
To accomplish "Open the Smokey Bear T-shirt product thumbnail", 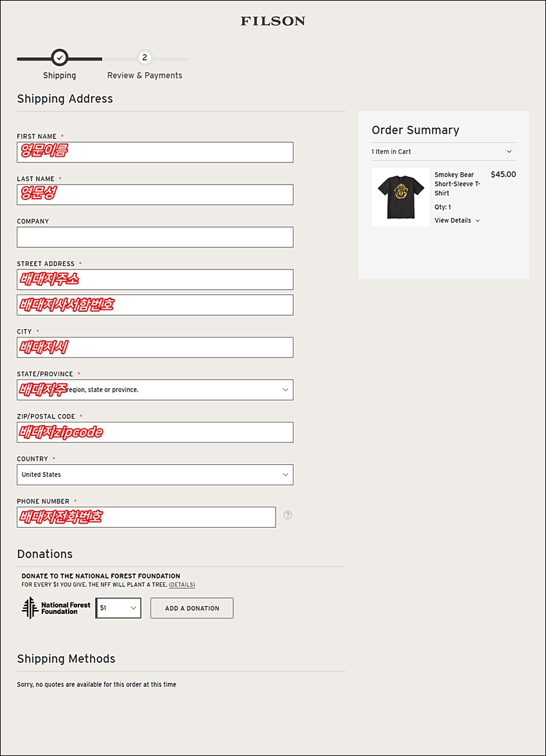I will point(400,197).
